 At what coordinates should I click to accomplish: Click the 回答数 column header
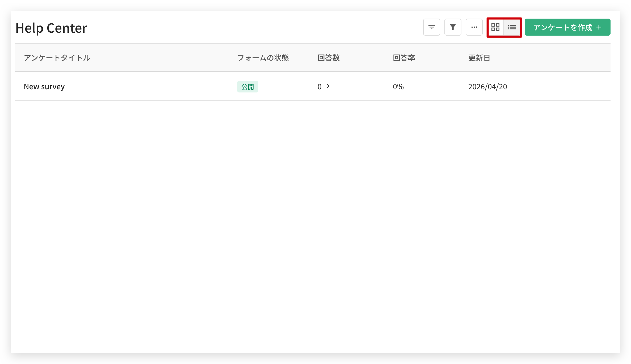329,58
